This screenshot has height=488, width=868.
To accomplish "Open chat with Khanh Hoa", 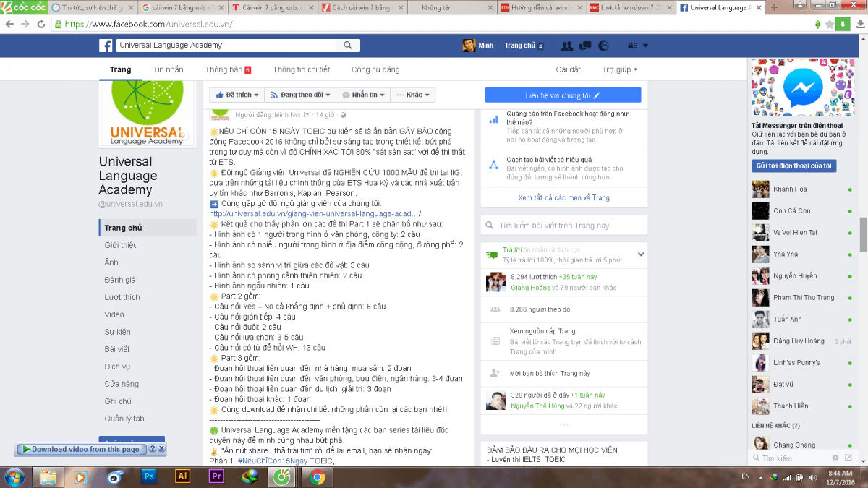I will (x=801, y=189).
